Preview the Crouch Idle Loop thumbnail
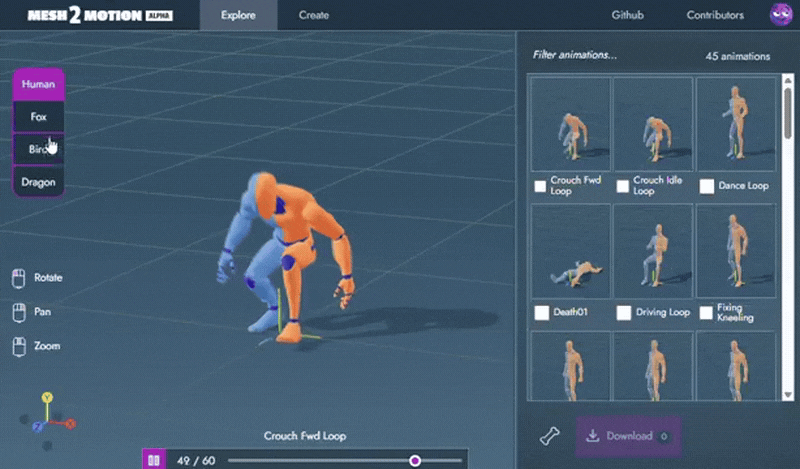This screenshot has width=800, height=469. click(x=653, y=124)
